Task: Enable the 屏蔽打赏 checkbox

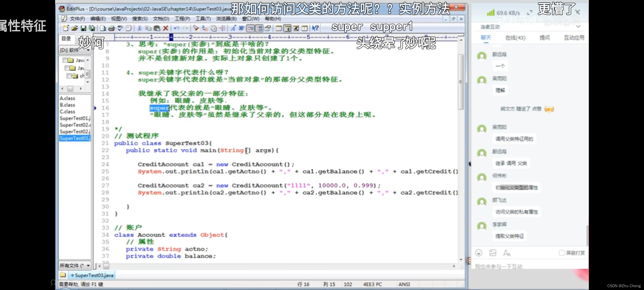Action: pos(561,253)
